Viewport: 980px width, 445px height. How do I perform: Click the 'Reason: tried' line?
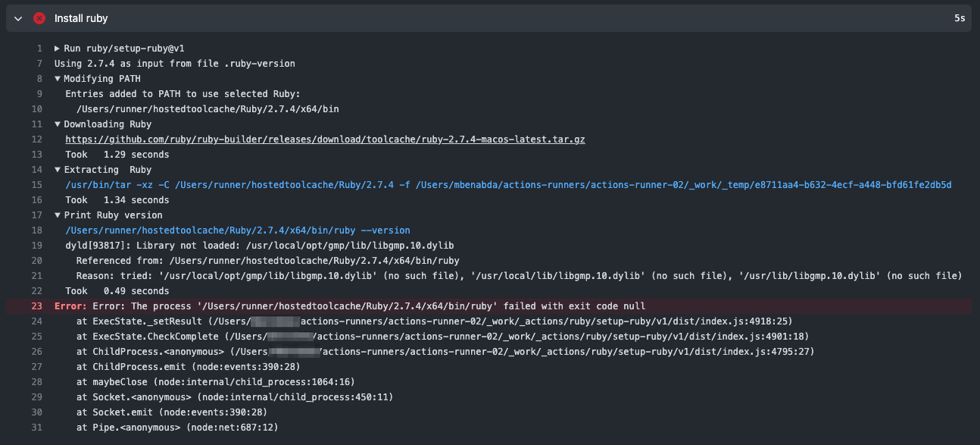pos(519,276)
